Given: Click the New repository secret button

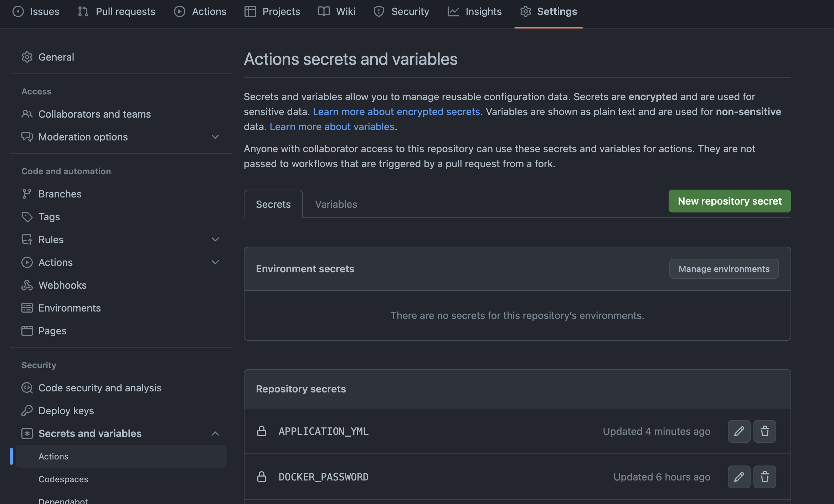Looking at the screenshot, I should (730, 201).
